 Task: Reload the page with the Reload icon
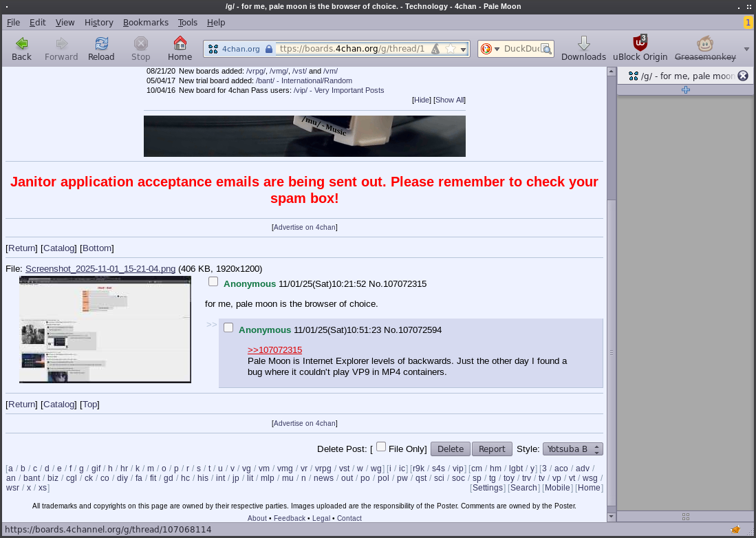tap(101, 43)
